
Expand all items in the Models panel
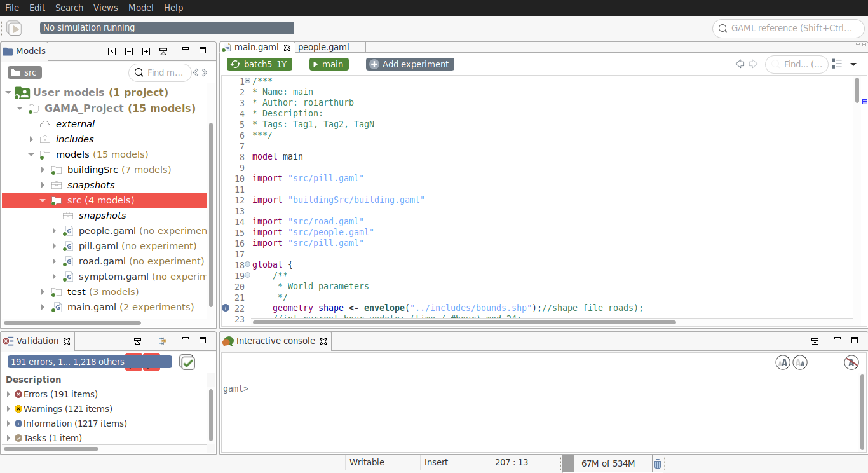click(x=146, y=51)
